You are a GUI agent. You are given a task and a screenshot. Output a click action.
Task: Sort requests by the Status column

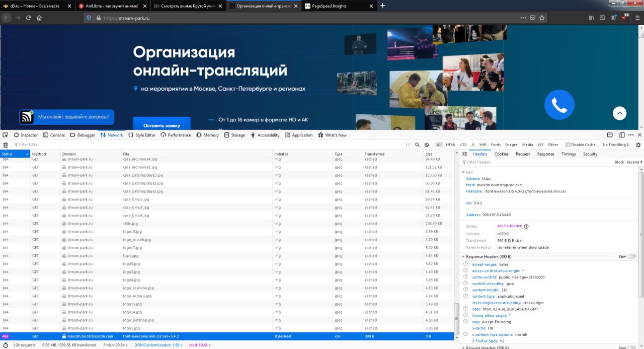(x=15, y=154)
